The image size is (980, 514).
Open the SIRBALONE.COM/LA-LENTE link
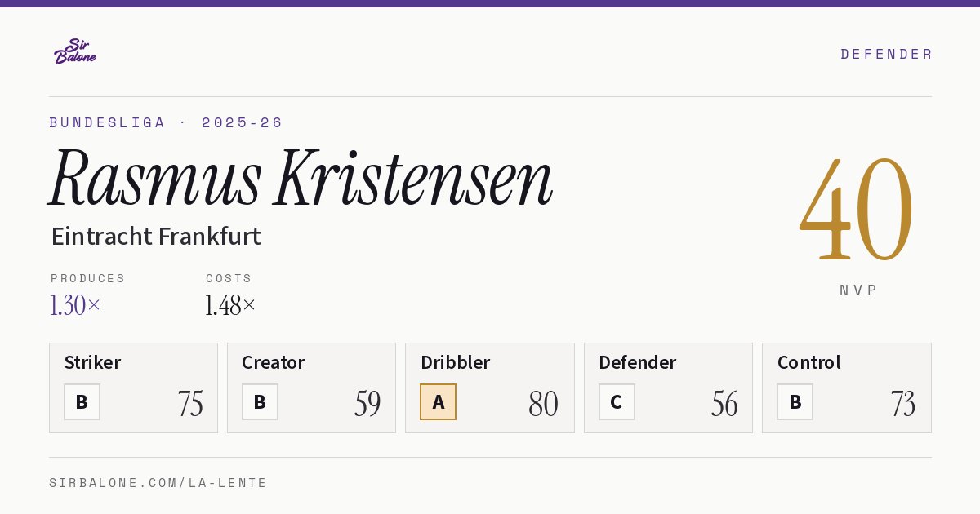(158, 483)
